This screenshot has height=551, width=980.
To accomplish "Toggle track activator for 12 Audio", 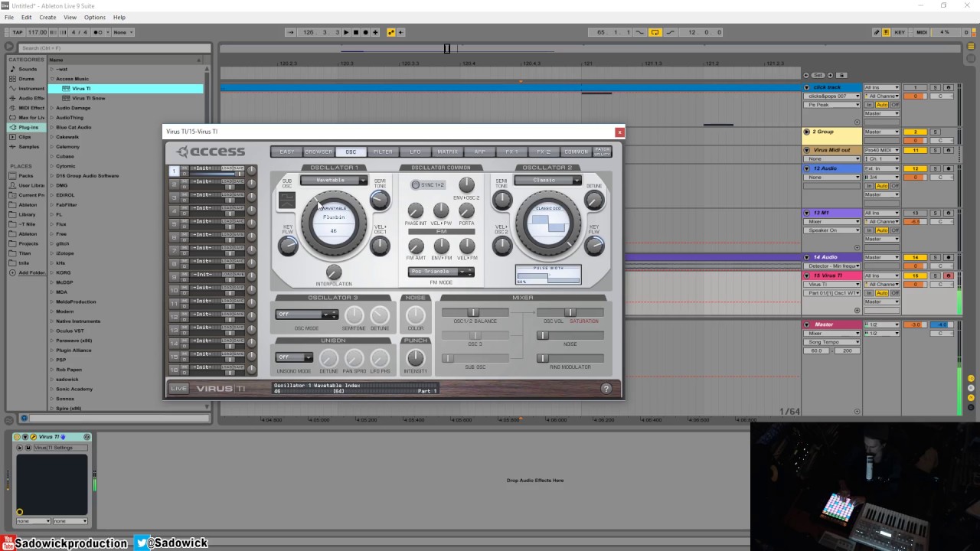I will (x=915, y=168).
